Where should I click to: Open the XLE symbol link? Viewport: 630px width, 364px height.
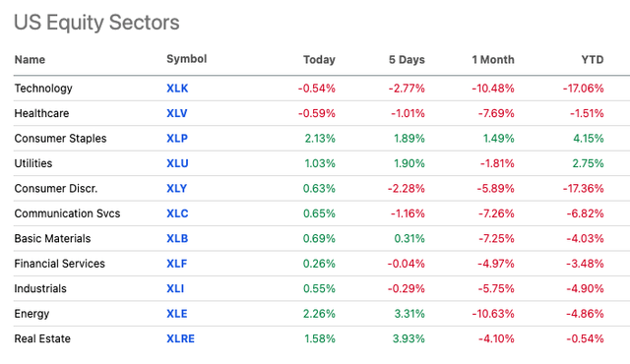[x=177, y=314]
